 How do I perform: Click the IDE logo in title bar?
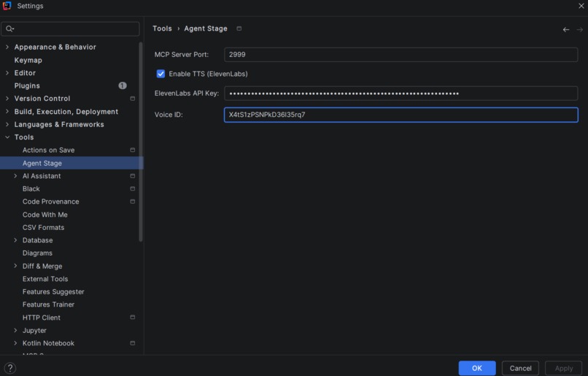click(7, 6)
